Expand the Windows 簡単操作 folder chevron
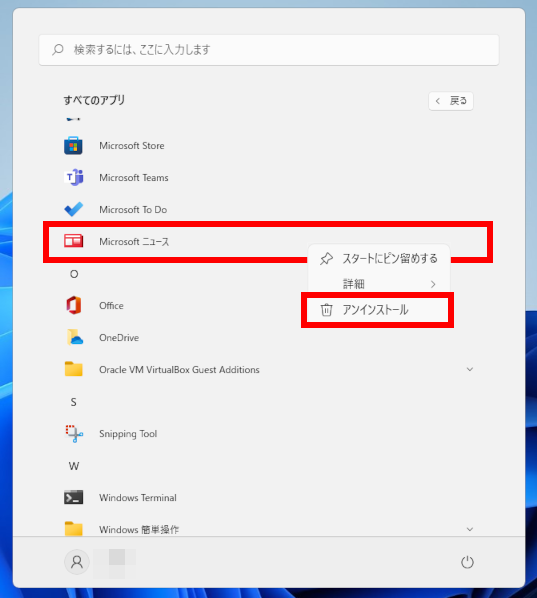537x598 pixels. point(470,529)
